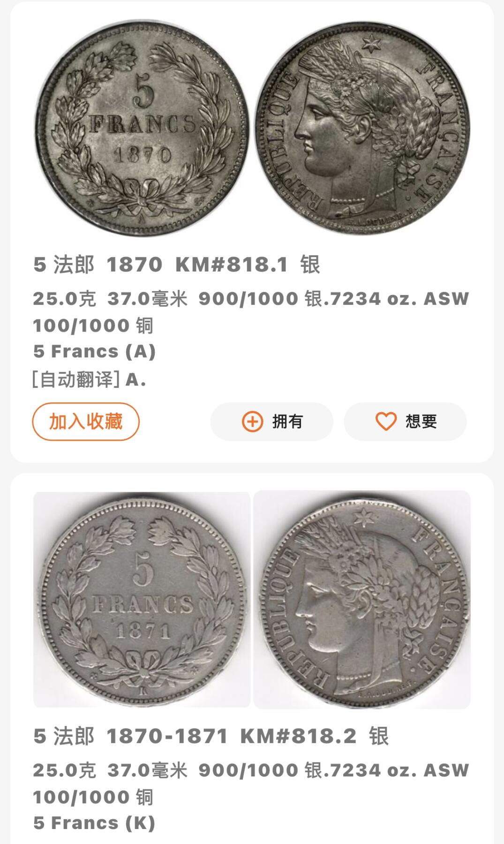Viewport: 504px width, 844px height.
Task: Add the 1870 coin to 想要 wishlist
Action: (406, 422)
